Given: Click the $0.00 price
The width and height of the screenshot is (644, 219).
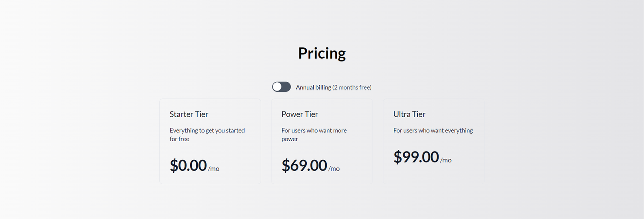Looking at the screenshot, I should pos(188,165).
